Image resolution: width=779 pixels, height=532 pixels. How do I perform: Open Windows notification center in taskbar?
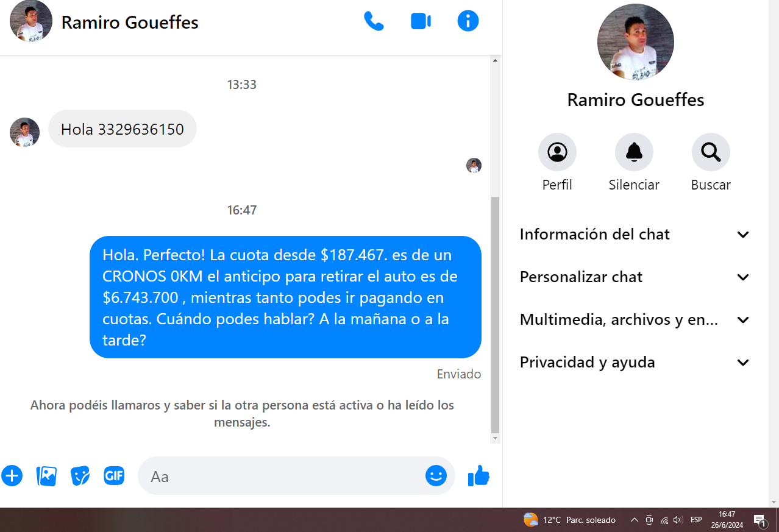click(x=760, y=520)
